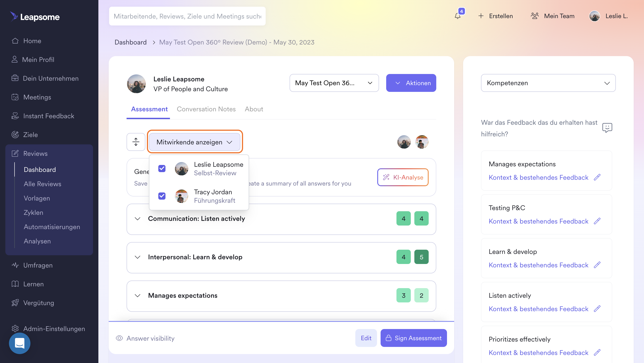This screenshot has width=644, height=363.
Task: Click the Vergütung rocket icon
Action: coord(15,303)
